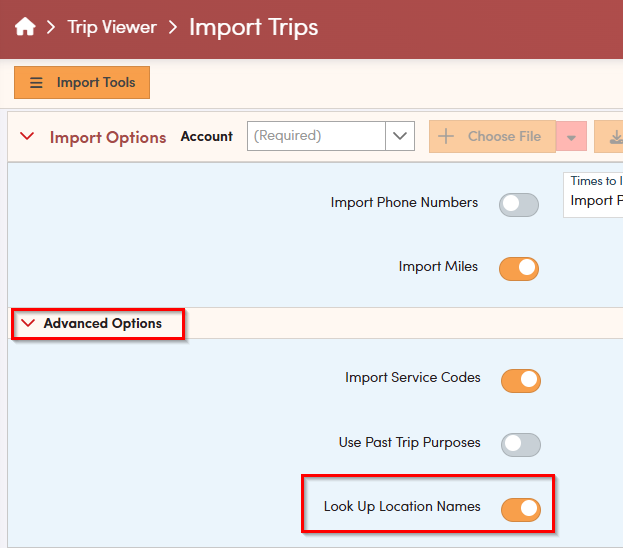Turn off the Import Service Codes toggle
The width and height of the screenshot is (623, 548).
click(x=520, y=380)
